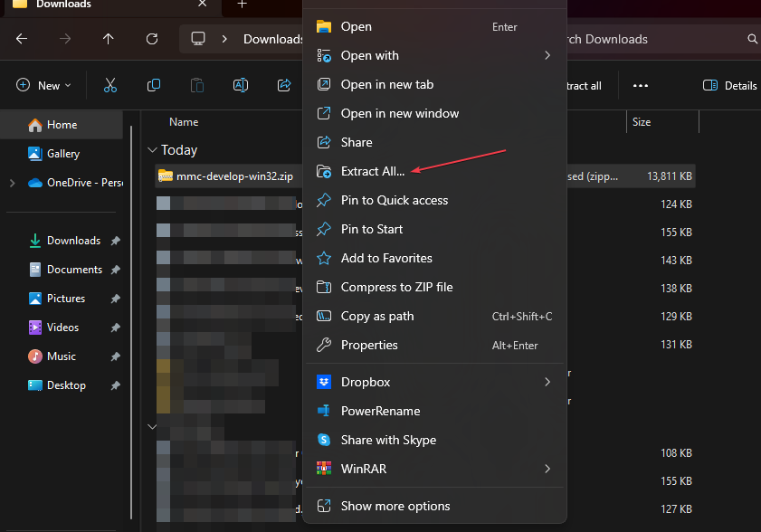Collapse the Today group
Image resolution: width=761 pixels, height=532 pixels.
tap(151, 150)
